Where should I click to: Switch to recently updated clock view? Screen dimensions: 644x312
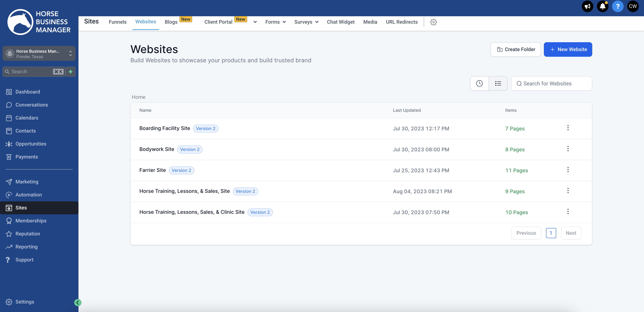479,83
